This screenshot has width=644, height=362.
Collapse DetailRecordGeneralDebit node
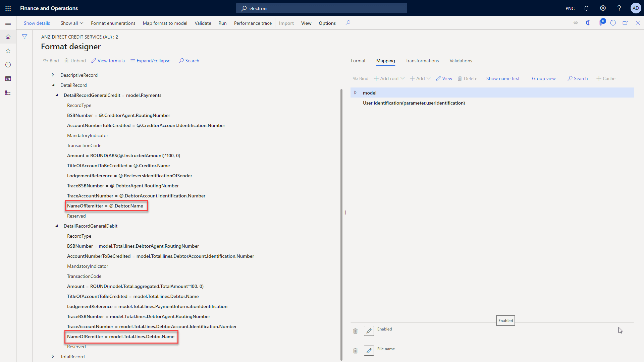click(56, 226)
